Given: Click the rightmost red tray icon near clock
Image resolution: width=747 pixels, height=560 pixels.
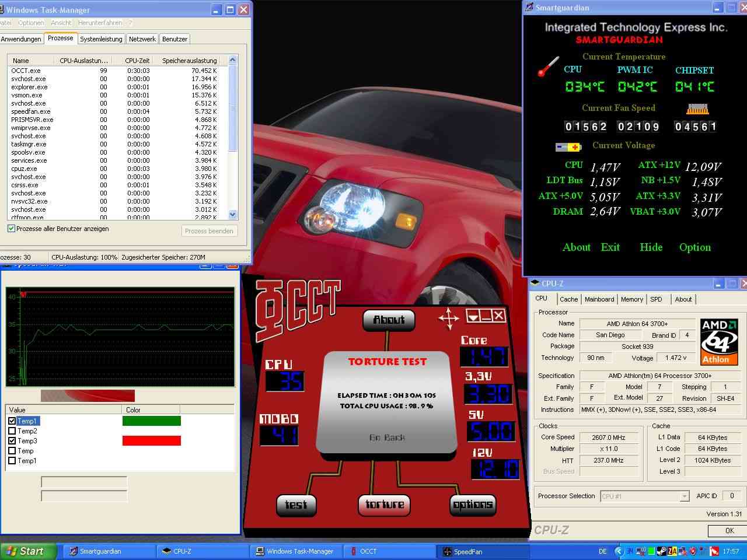Looking at the screenshot, I should [714, 551].
